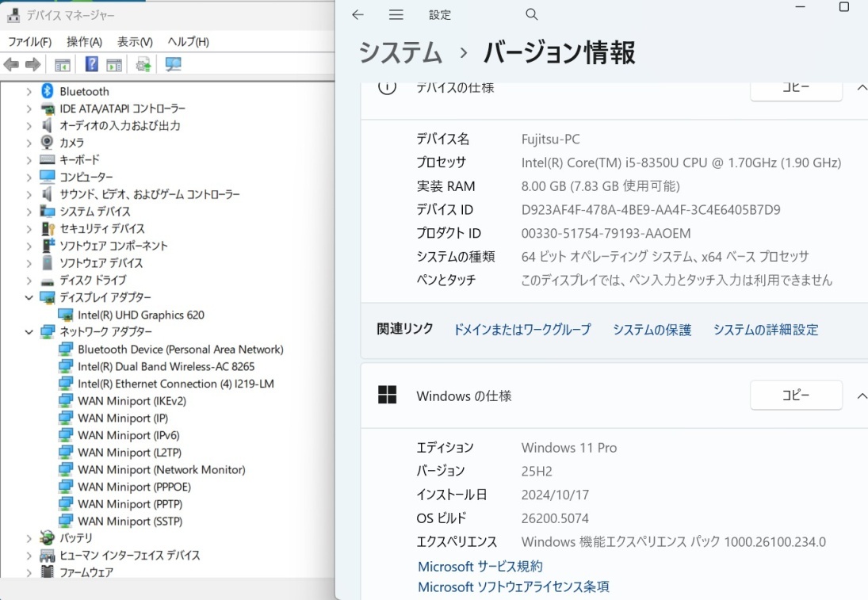Click the Windows logo icon beside Windows の仕様
The height and width of the screenshot is (600, 868).
pyautogui.click(x=388, y=395)
